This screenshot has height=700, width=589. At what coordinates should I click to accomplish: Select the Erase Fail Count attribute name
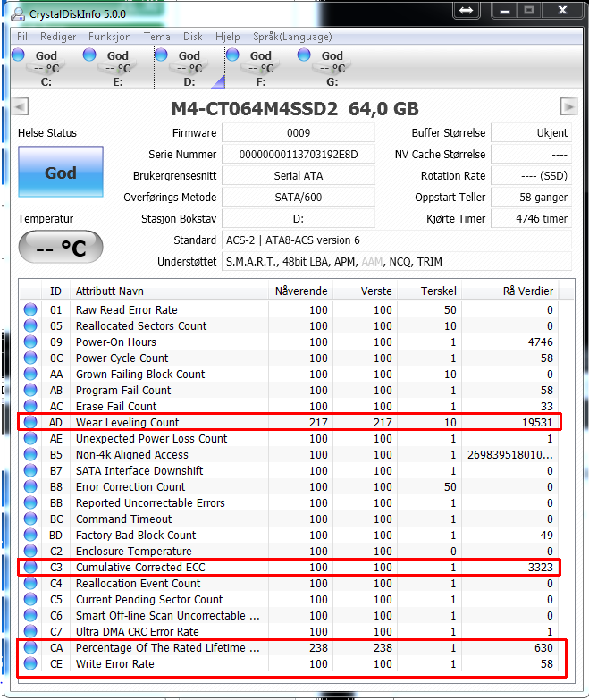click(116, 406)
